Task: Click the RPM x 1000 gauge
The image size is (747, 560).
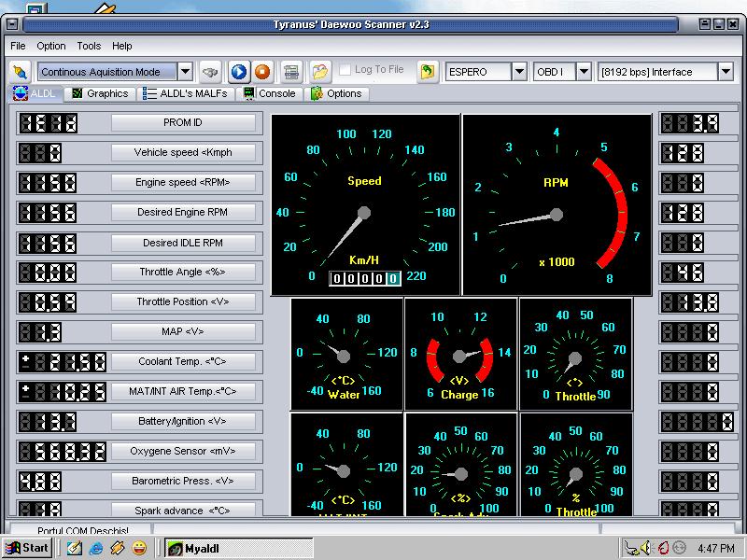Action: point(557,204)
